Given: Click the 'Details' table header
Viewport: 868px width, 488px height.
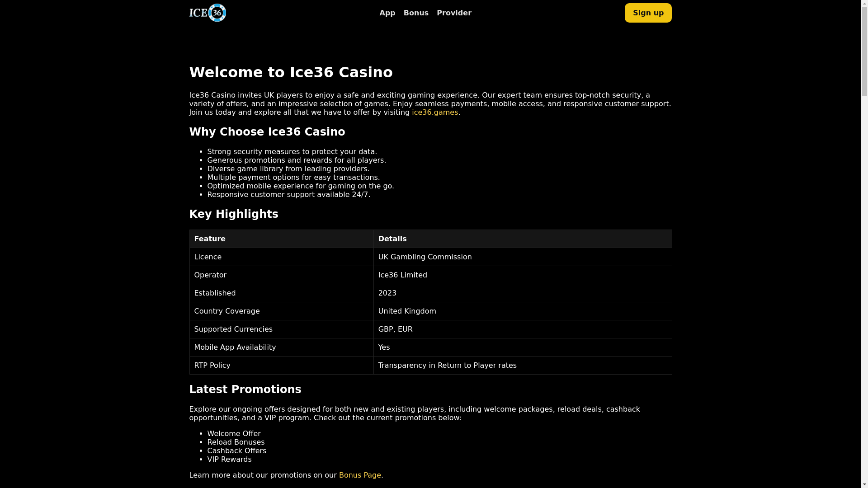Looking at the screenshot, I should point(523,239).
